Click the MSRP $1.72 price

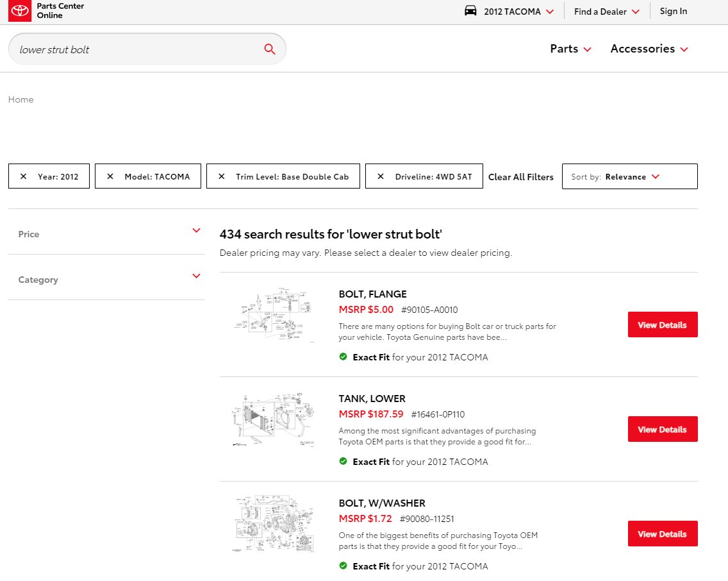(x=365, y=518)
